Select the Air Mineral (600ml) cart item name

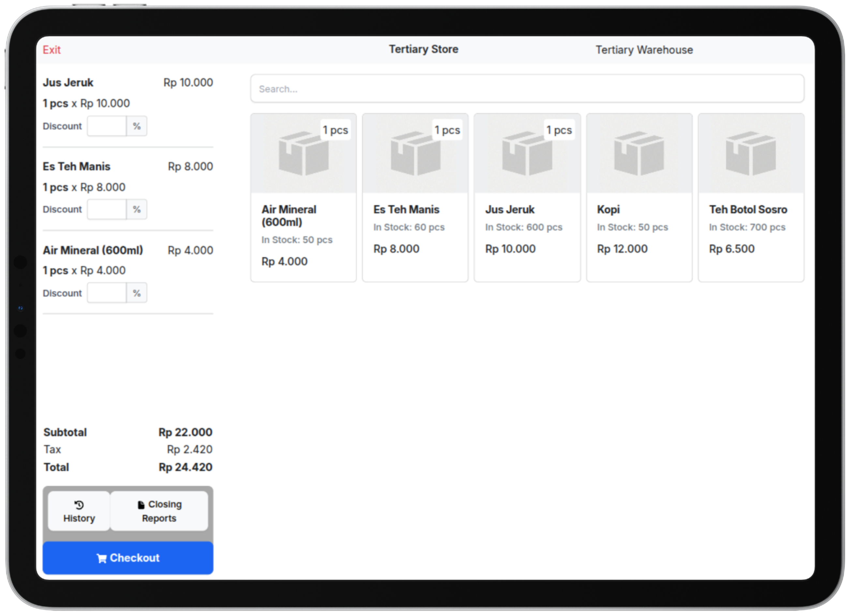pos(93,250)
